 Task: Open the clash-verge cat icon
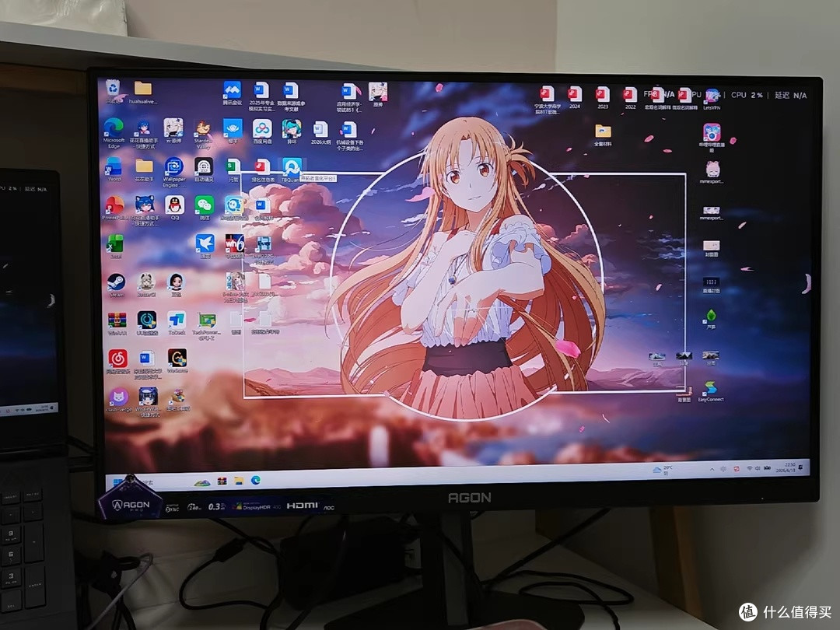click(x=119, y=400)
